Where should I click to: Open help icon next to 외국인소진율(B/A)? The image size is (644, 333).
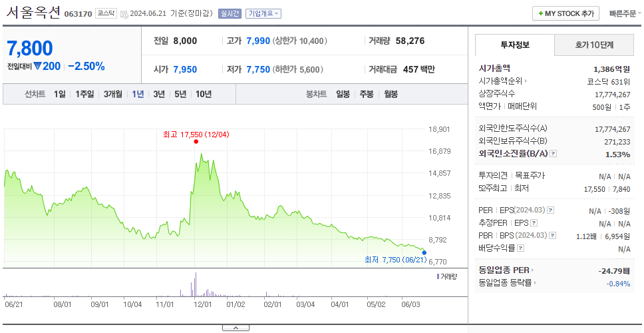coord(554,154)
